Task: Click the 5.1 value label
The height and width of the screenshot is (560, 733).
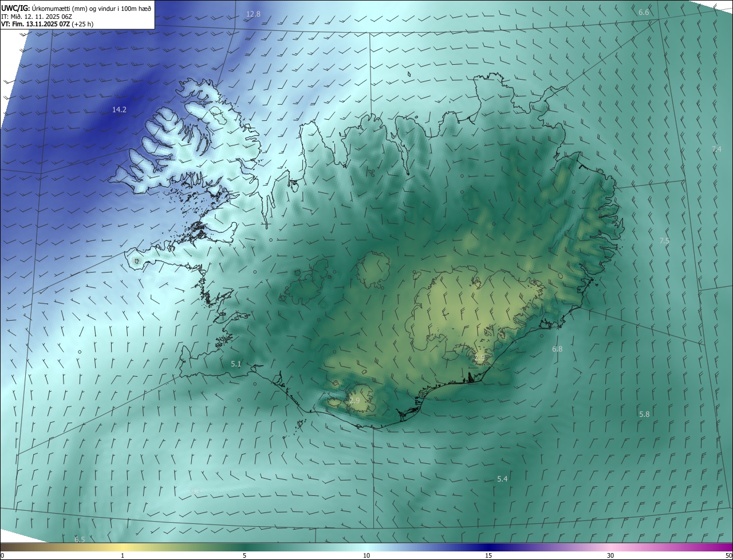Action: point(236,364)
